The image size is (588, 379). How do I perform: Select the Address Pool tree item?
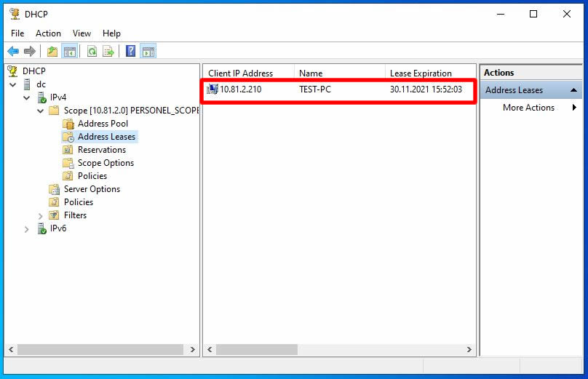click(103, 124)
